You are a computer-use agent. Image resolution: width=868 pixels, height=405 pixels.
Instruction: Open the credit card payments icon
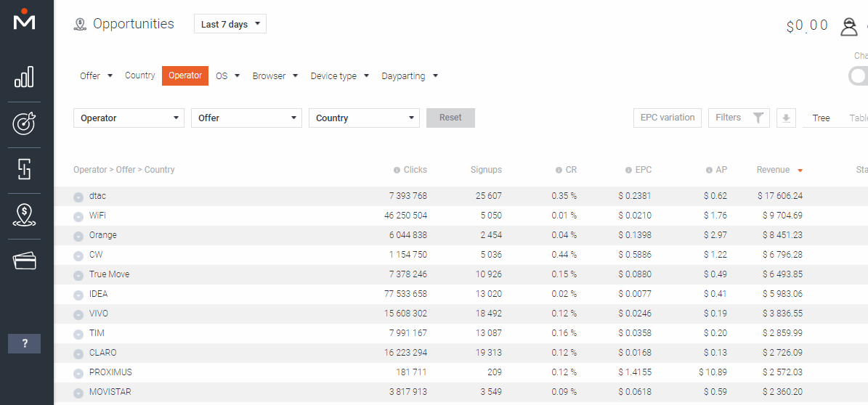25,261
